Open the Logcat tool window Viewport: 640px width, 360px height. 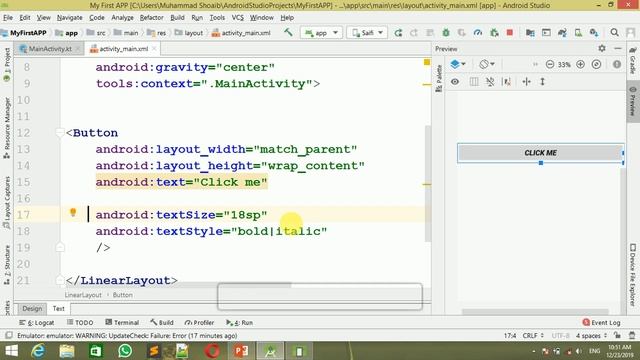coord(36,322)
